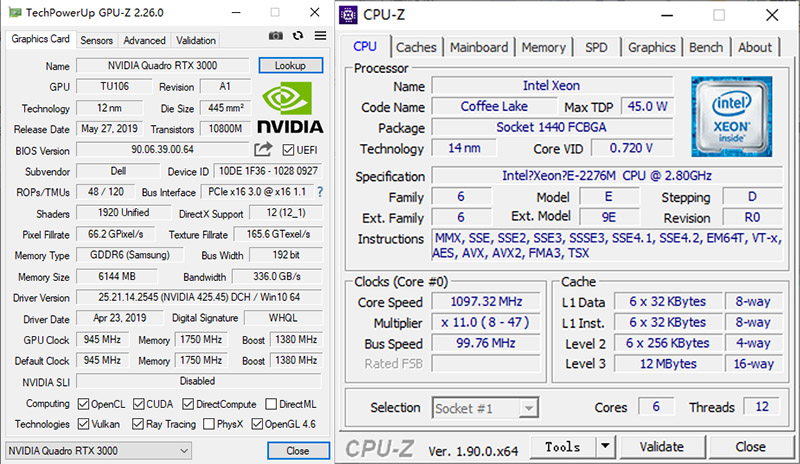Click the Close button in GPU-Z
Viewport: 800px width, 464px height.
tap(298, 451)
